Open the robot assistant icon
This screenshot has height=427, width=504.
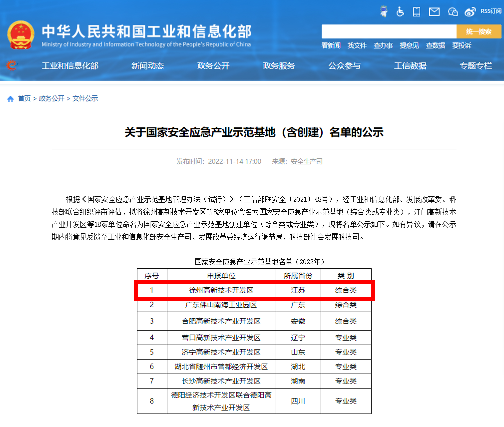click(x=384, y=11)
